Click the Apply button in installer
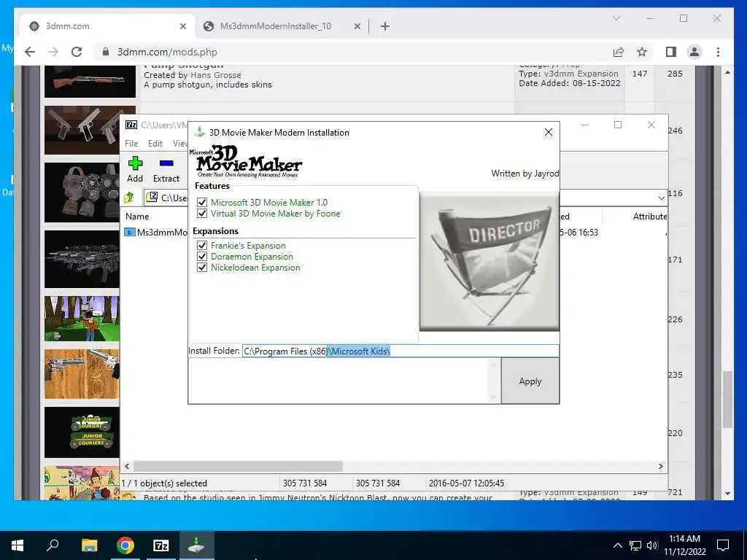 coord(530,381)
